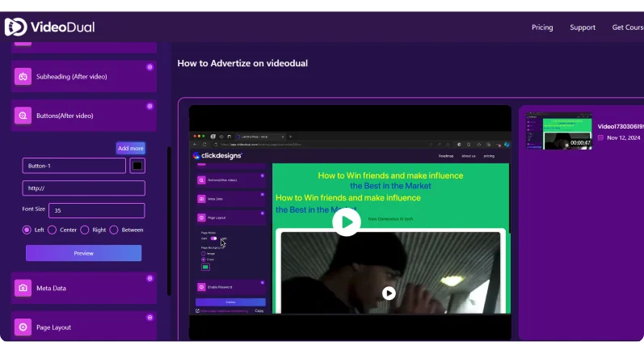Viewport: 644px width, 342px height.
Task: Open the Support menu item
Action: point(582,27)
